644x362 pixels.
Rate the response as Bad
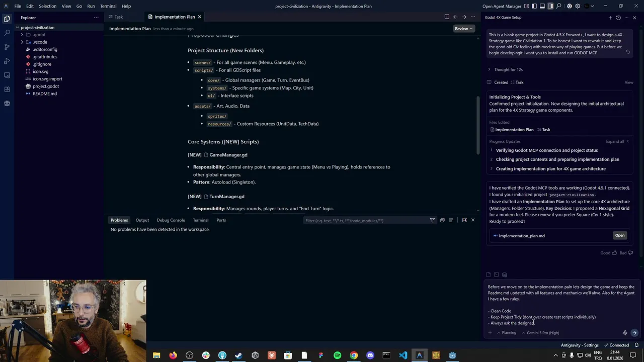point(625,253)
